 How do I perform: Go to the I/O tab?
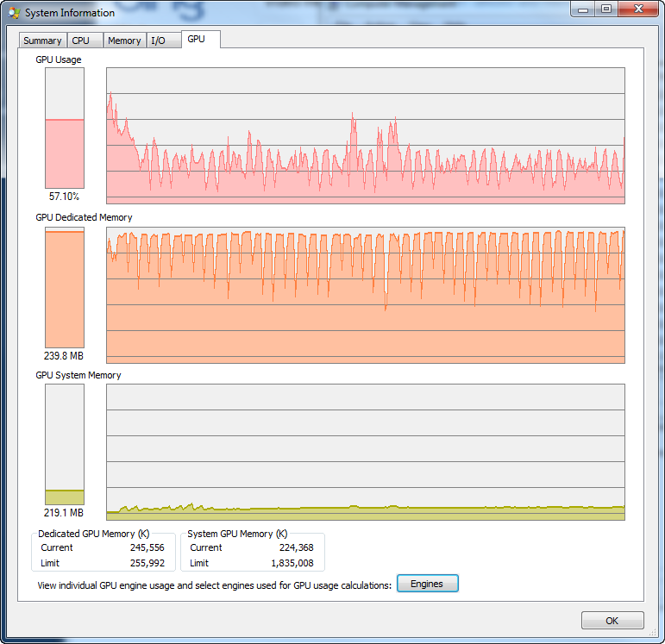[x=158, y=41]
